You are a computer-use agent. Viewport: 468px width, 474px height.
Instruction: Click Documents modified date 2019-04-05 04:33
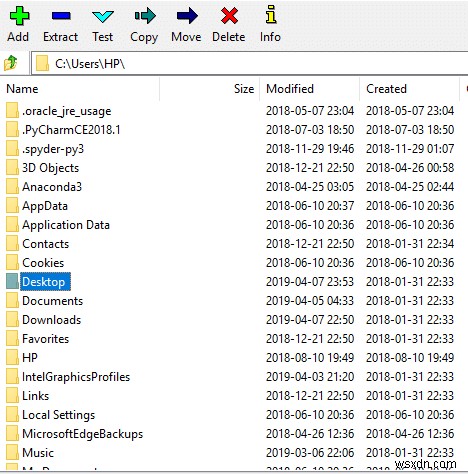pyautogui.click(x=310, y=301)
